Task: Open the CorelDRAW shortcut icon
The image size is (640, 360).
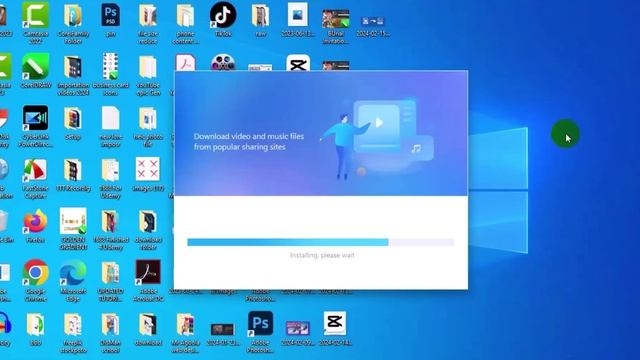Action: (36, 67)
